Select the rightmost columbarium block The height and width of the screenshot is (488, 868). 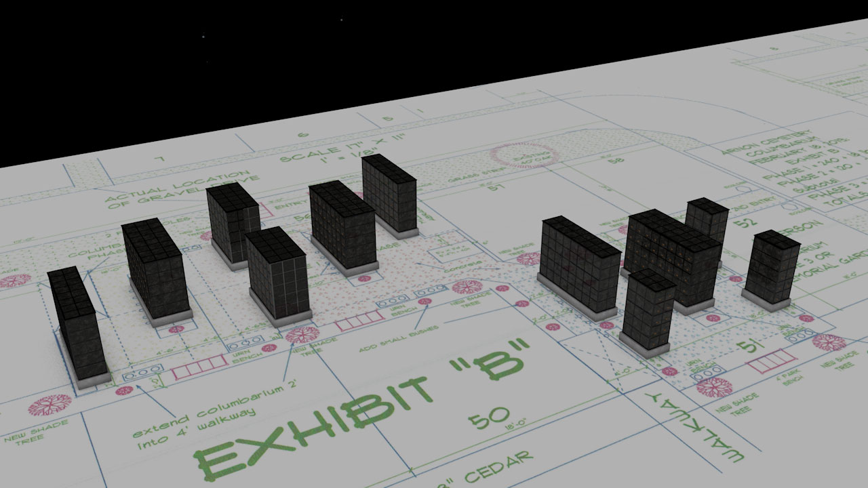tap(770, 268)
